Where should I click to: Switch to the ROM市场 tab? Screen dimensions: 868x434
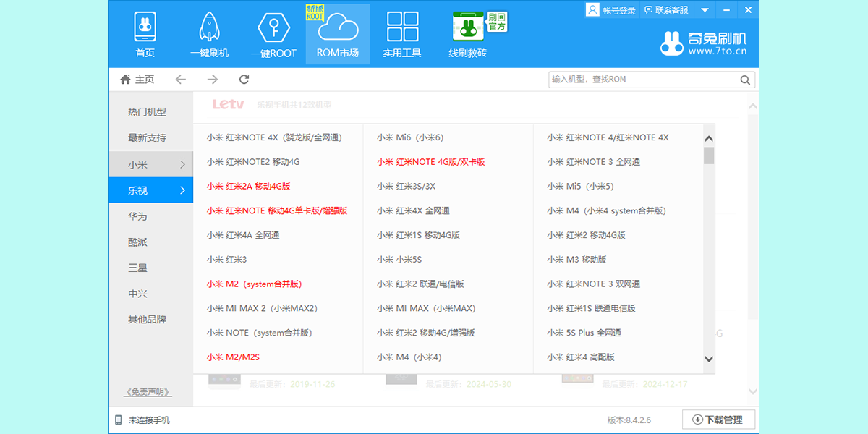(x=338, y=34)
